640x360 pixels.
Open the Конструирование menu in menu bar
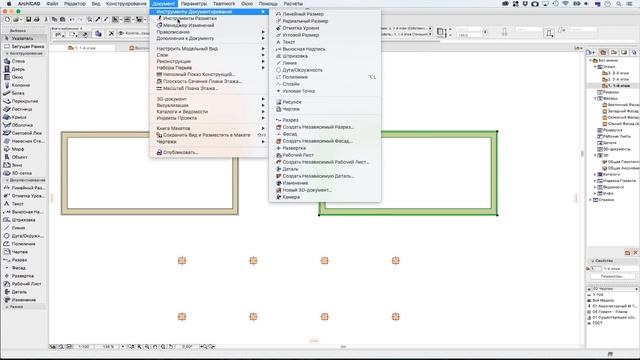coord(126,4)
